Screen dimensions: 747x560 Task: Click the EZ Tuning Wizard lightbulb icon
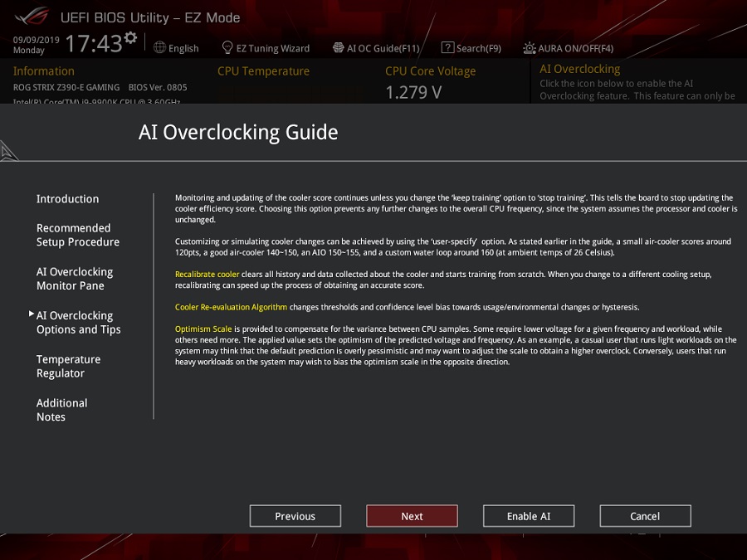227,47
